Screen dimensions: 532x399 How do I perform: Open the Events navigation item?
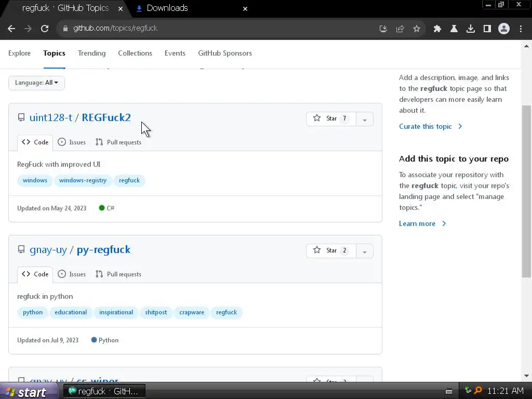[175, 54]
